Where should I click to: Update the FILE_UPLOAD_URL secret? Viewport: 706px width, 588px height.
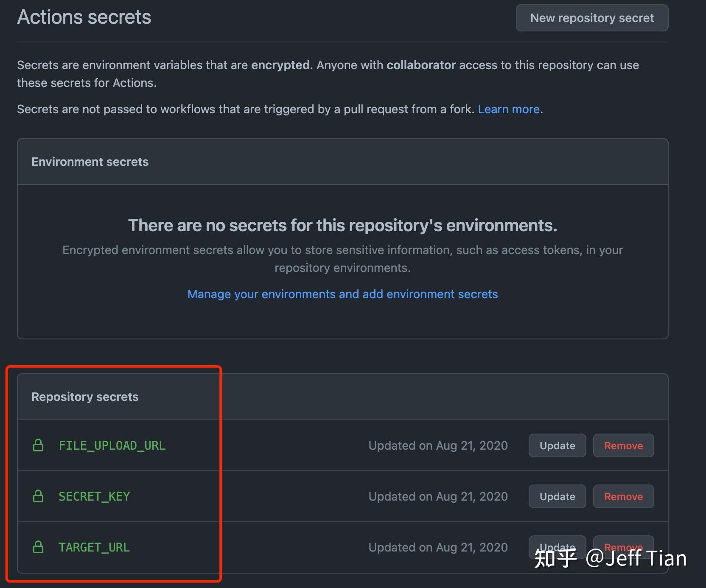click(x=557, y=445)
